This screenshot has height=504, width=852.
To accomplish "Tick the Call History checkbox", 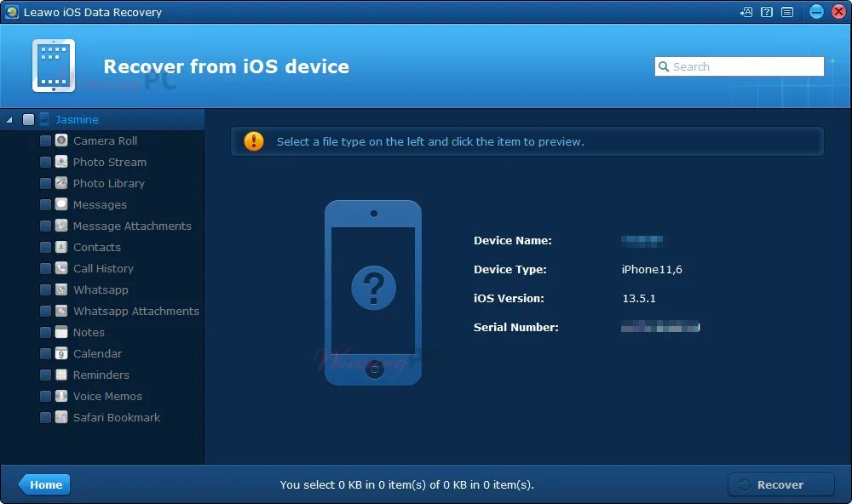I will click(x=46, y=268).
